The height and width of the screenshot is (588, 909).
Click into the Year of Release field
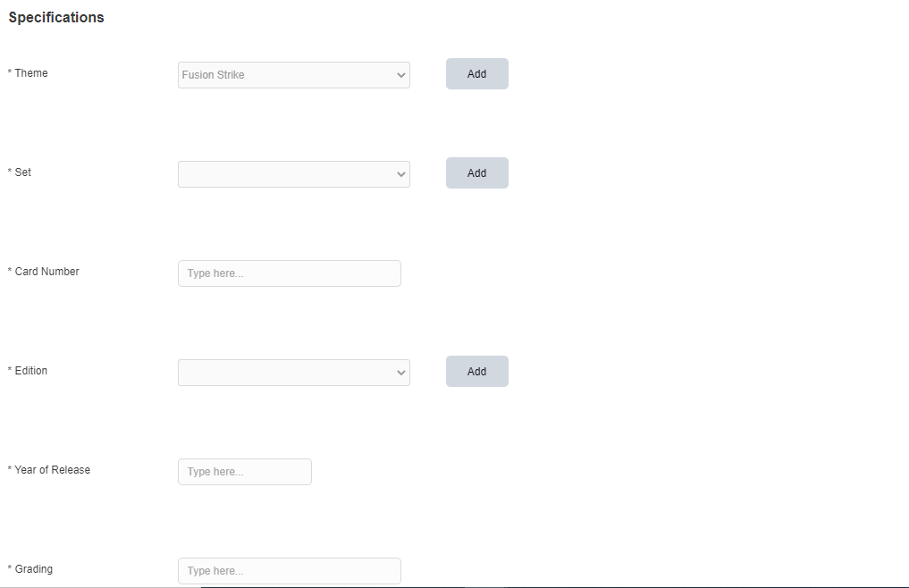pos(245,472)
